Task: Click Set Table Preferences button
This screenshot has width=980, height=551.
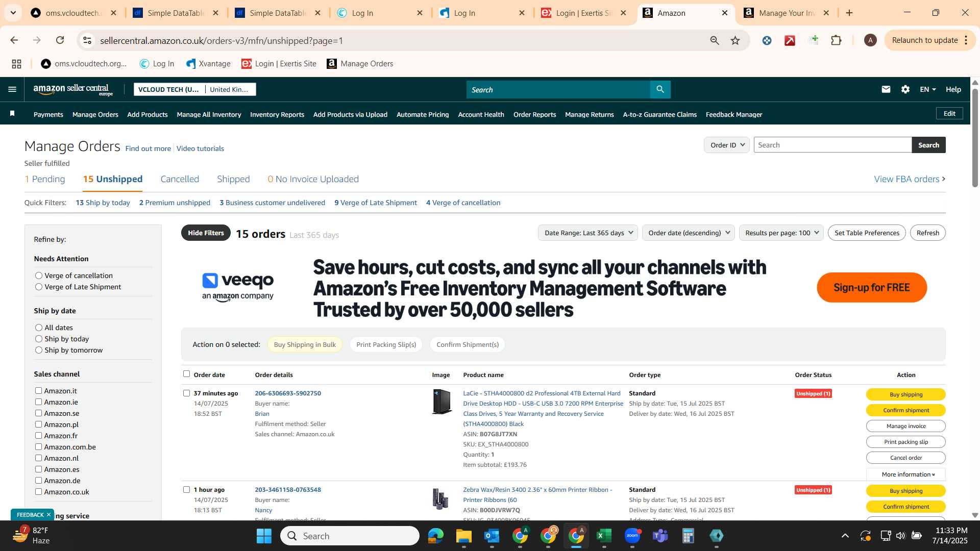Action: click(867, 233)
